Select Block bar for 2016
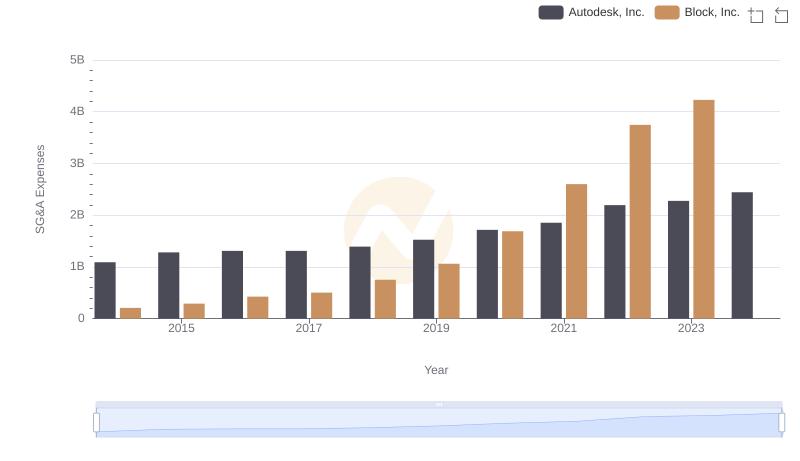Screen dimensions: 800x461 click(258, 308)
